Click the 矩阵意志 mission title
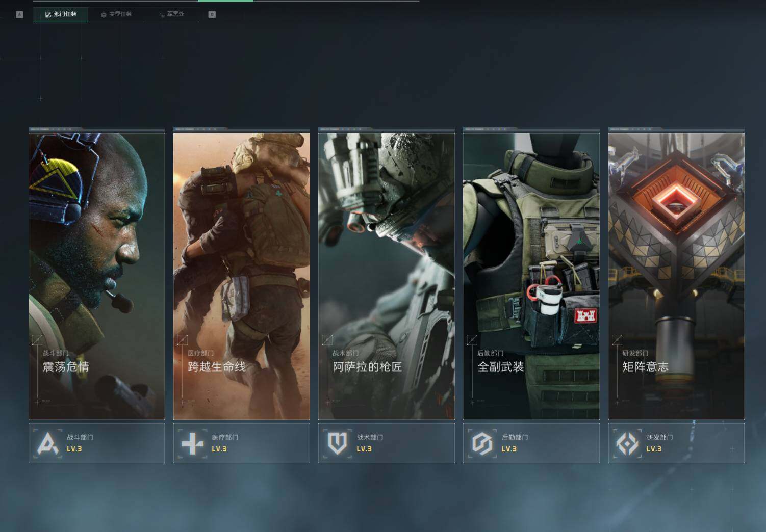Image resolution: width=766 pixels, height=532 pixels. [646, 367]
